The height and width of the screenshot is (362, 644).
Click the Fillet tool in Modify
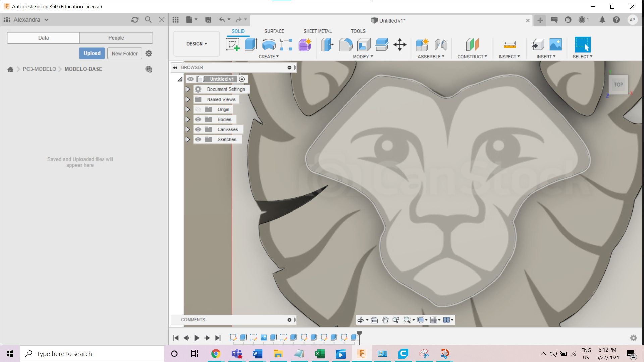click(x=345, y=44)
